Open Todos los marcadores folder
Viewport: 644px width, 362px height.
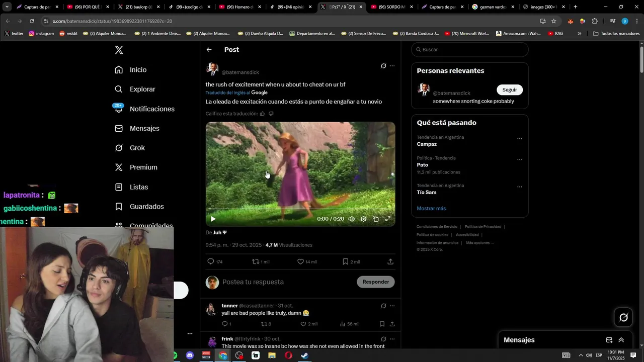[x=616, y=34]
